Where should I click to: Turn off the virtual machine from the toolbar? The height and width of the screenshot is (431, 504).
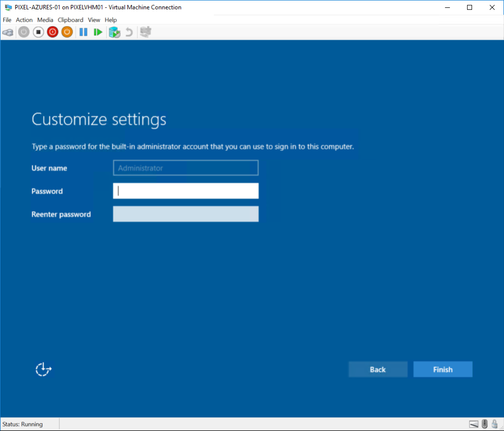(38, 32)
